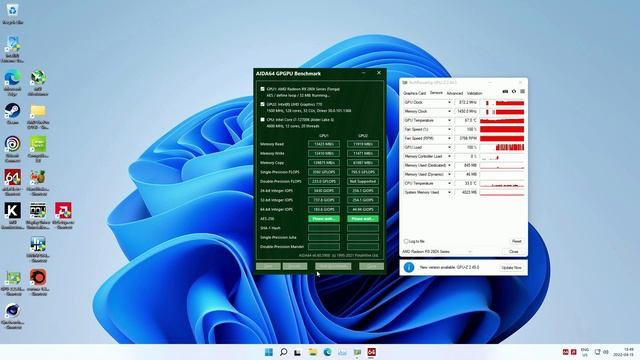The width and height of the screenshot is (640, 360).
Task: Open GPU Temperature sensor dropdown
Action: tap(449, 120)
